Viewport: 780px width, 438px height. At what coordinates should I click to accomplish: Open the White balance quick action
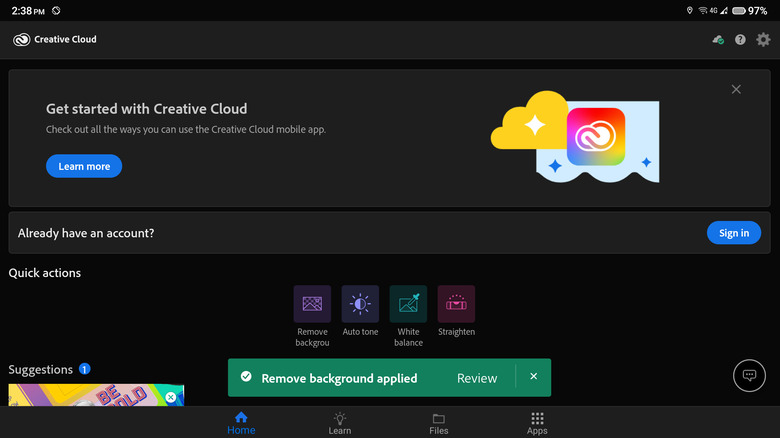408,304
